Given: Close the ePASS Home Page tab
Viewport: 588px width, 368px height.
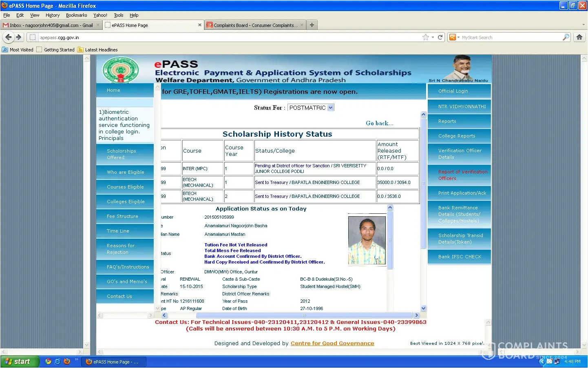Looking at the screenshot, I should coord(199,25).
